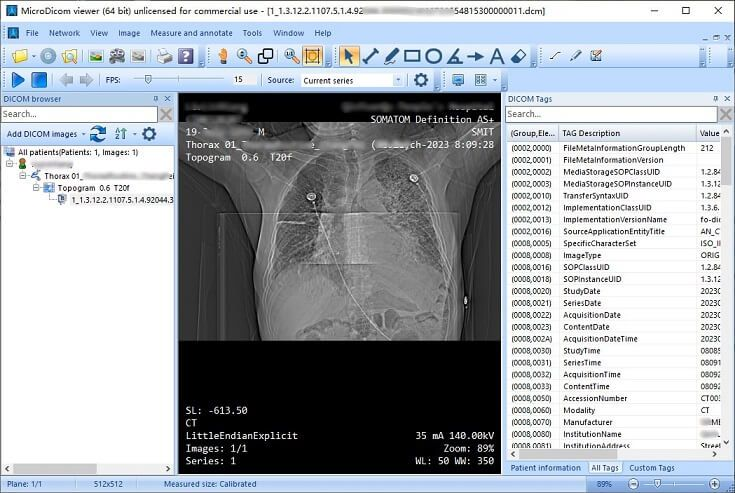This screenshot has height=493, width=735.
Task: Select the angle measurement tool
Action: click(454, 56)
